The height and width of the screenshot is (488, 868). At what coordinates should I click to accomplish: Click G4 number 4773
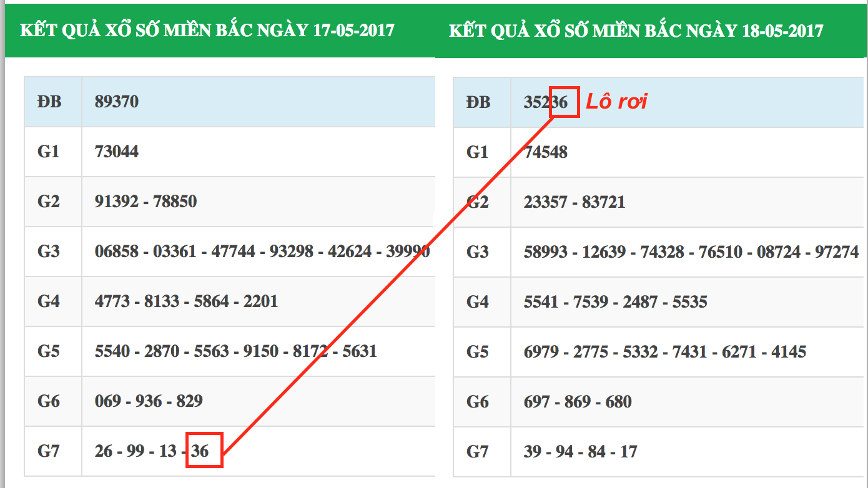(x=112, y=301)
